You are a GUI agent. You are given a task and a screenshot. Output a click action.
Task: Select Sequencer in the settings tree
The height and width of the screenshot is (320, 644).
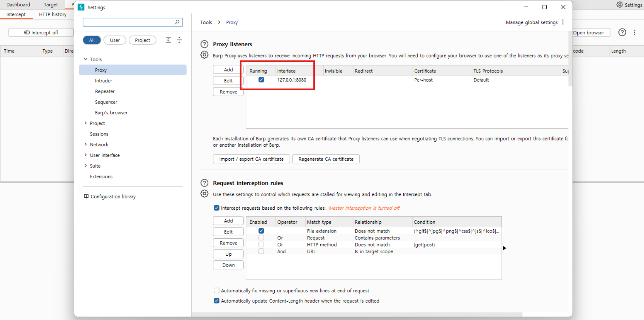(x=106, y=102)
